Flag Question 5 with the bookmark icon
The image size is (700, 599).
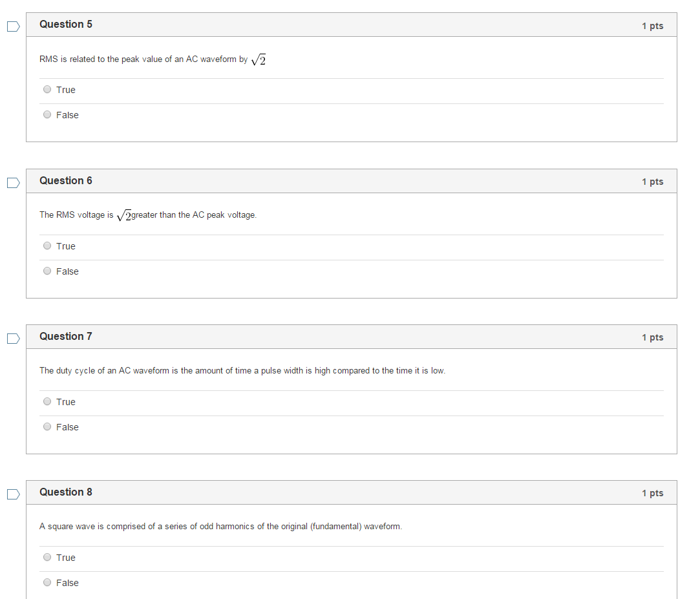tap(14, 26)
